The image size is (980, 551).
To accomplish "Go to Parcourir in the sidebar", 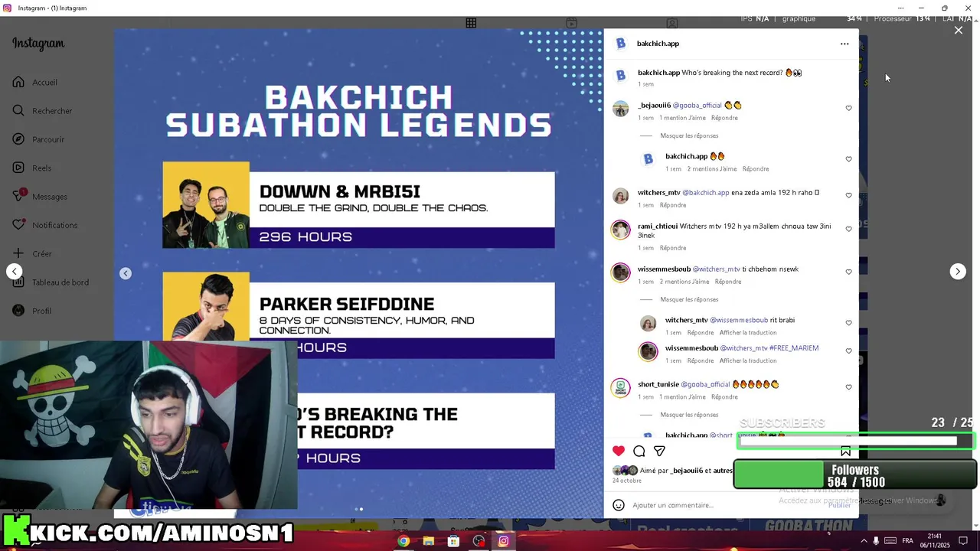I will coord(38,139).
